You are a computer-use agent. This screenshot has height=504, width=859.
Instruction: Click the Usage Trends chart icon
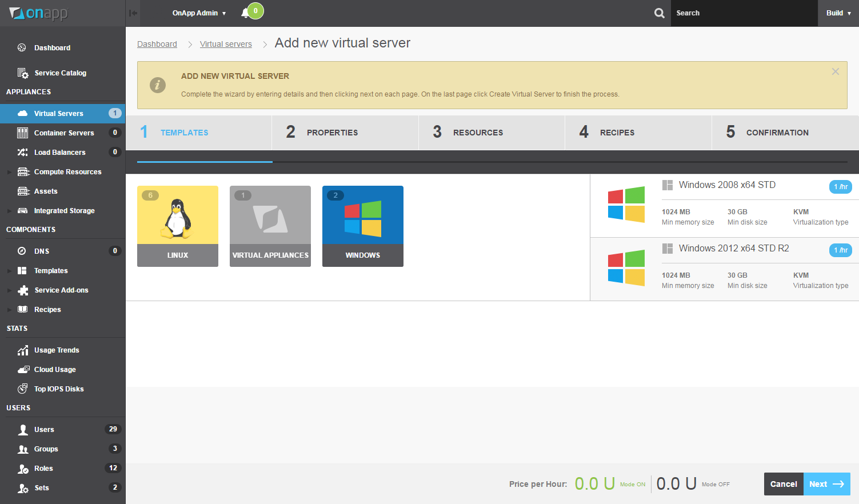click(23, 350)
